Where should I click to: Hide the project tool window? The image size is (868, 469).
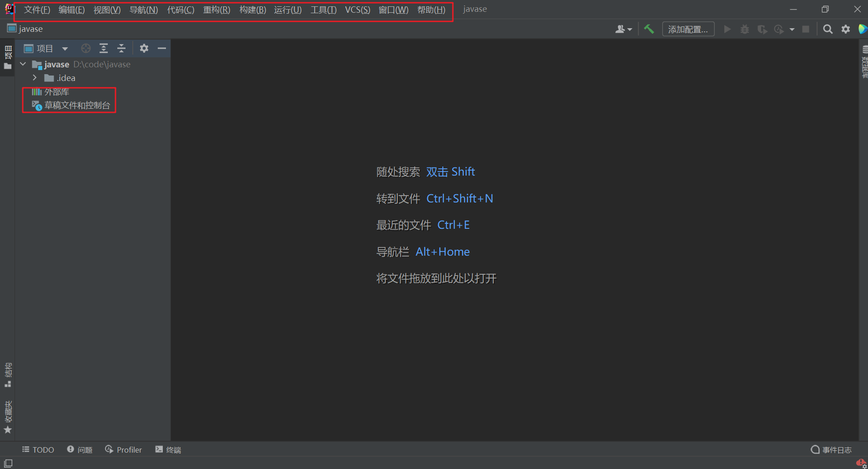point(162,48)
